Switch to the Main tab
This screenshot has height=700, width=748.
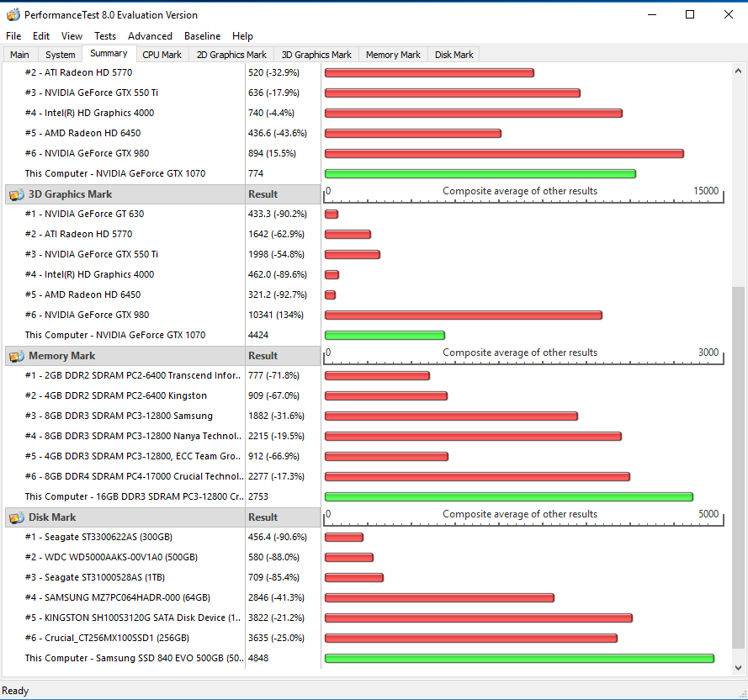(19, 55)
